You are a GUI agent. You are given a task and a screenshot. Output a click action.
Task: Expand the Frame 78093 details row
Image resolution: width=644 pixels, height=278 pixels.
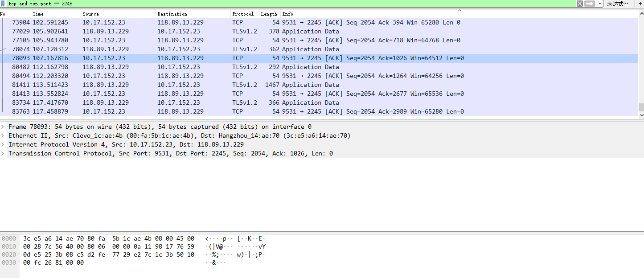[x=4, y=127]
